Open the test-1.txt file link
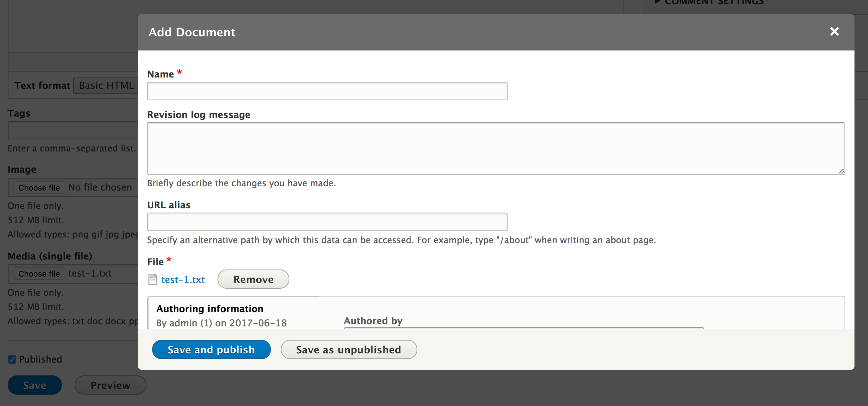 coord(183,280)
